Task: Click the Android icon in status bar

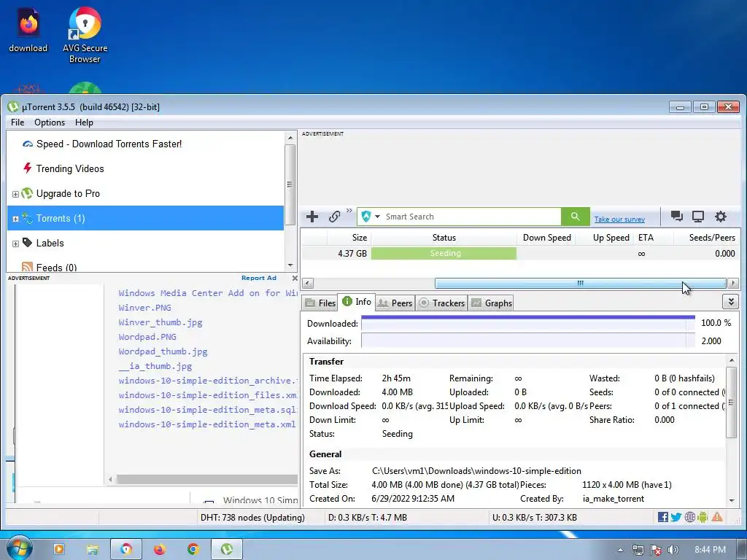Action: tap(703, 517)
